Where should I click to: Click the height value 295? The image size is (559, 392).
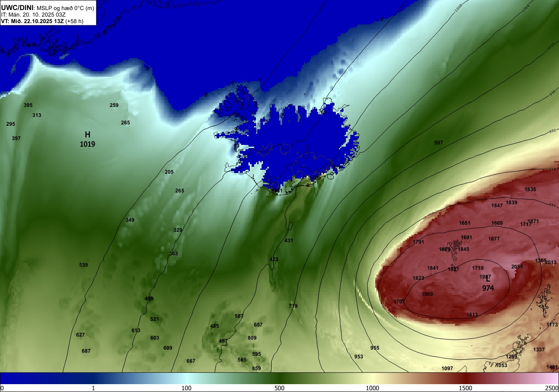pyautogui.click(x=10, y=124)
